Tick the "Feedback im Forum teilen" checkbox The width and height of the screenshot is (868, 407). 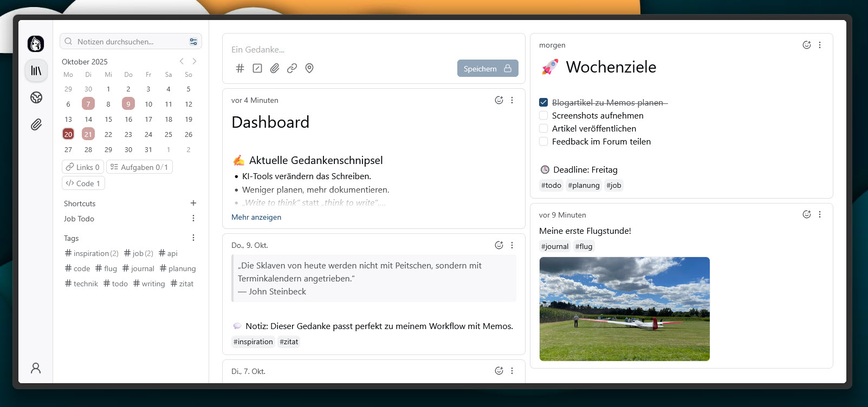[x=543, y=141]
